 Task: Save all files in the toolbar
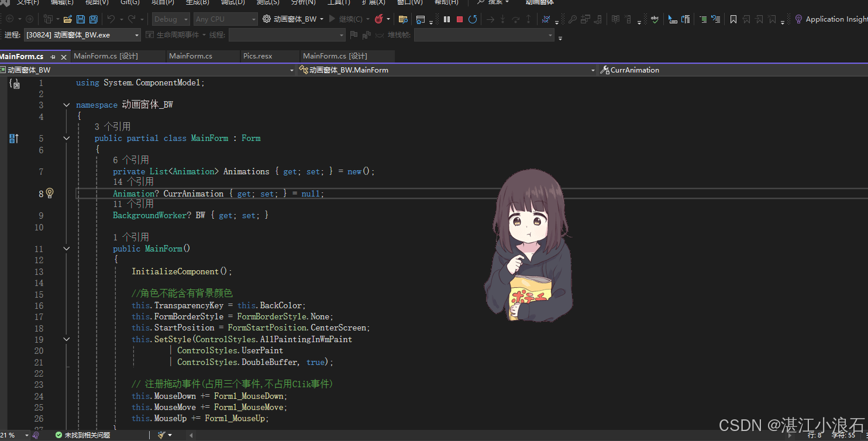click(92, 19)
